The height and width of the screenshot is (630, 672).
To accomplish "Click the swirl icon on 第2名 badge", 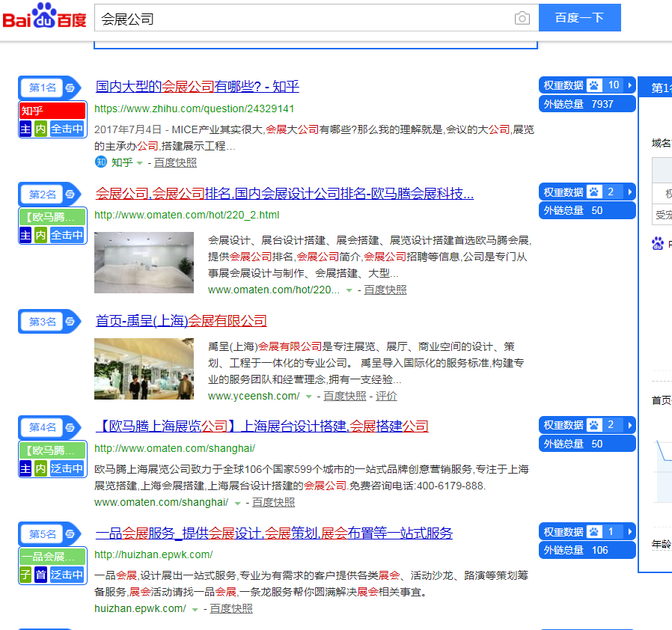I will point(70,195).
